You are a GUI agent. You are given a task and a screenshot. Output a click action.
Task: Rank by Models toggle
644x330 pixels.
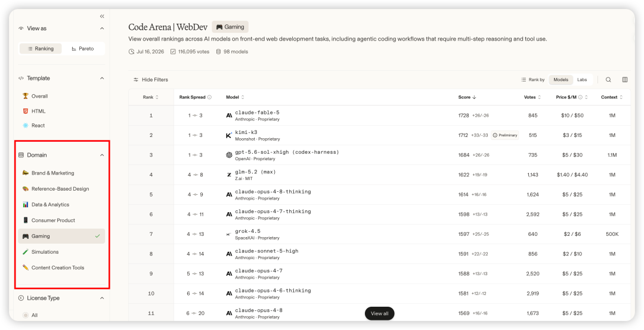(561, 80)
